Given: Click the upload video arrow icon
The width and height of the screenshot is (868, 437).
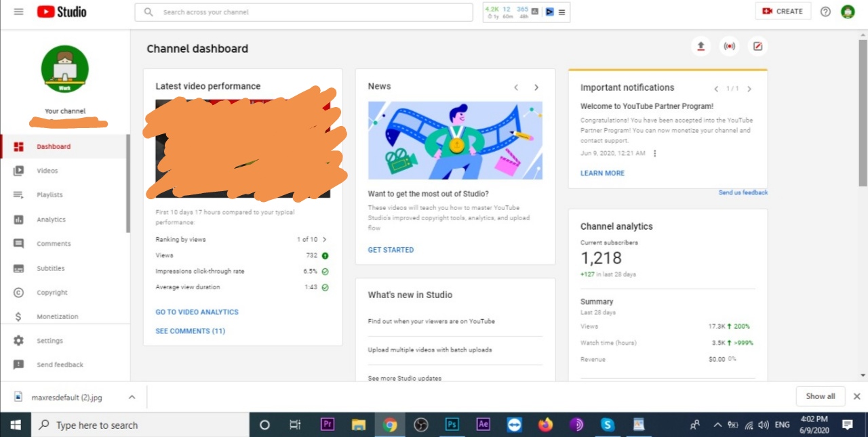Looking at the screenshot, I should click(701, 47).
